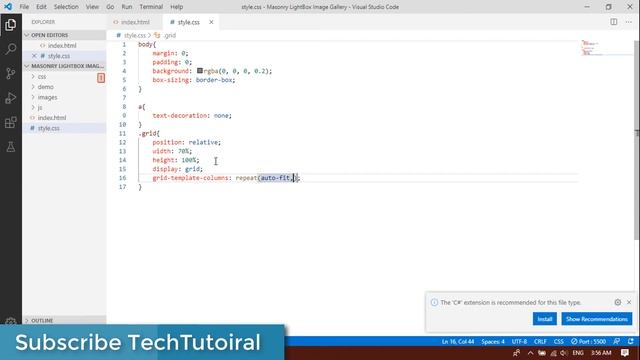Click the feedback icon in status bar

point(617,341)
